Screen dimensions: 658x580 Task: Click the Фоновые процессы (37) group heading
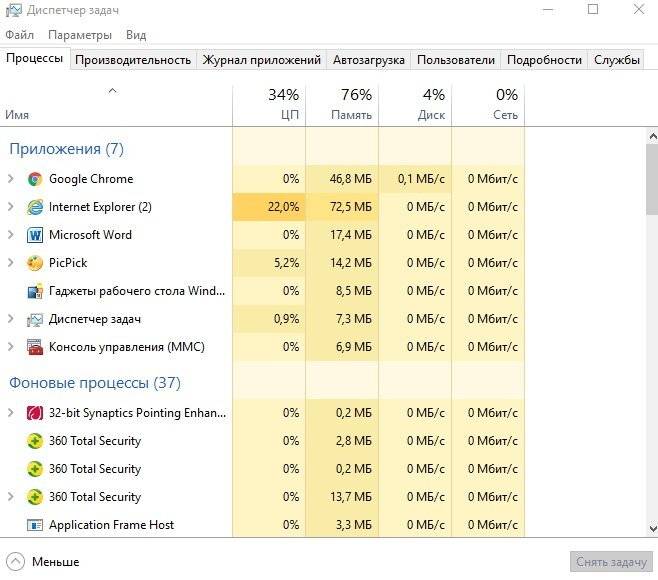click(95, 383)
